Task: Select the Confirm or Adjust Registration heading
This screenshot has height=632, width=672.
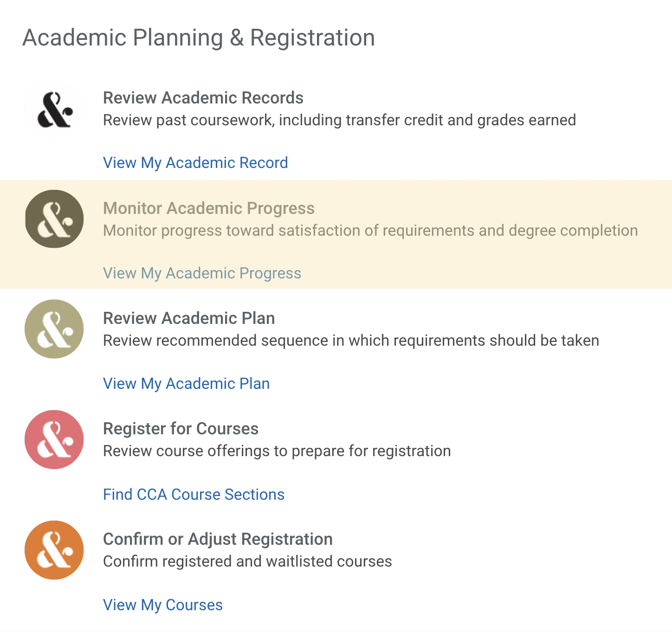Action: click(x=218, y=539)
